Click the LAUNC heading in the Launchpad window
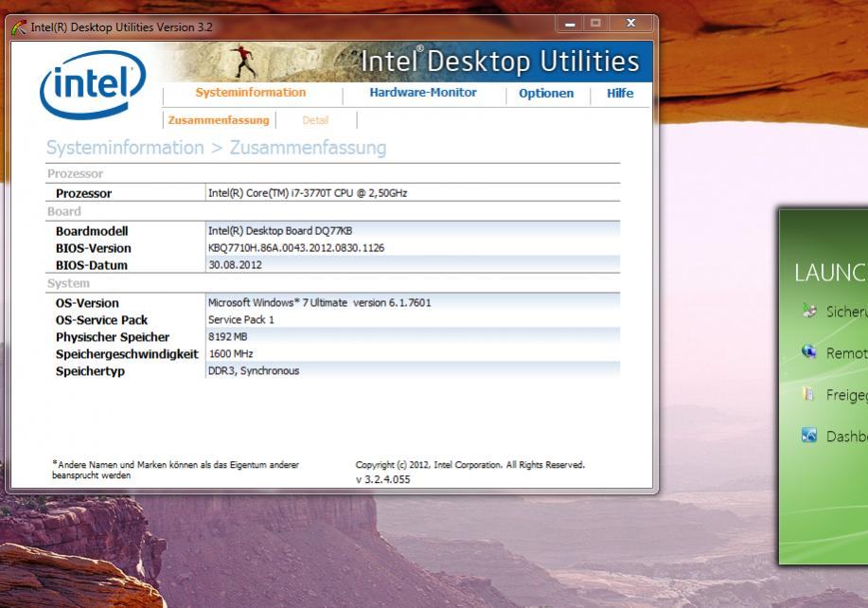Viewport: 868px width, 608px height. point(830,273)
